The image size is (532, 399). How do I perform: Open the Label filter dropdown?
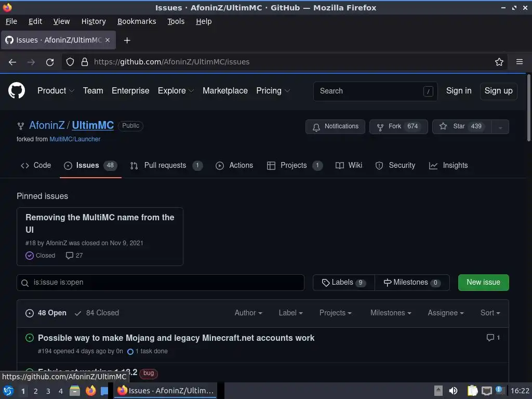click(291, 313)
